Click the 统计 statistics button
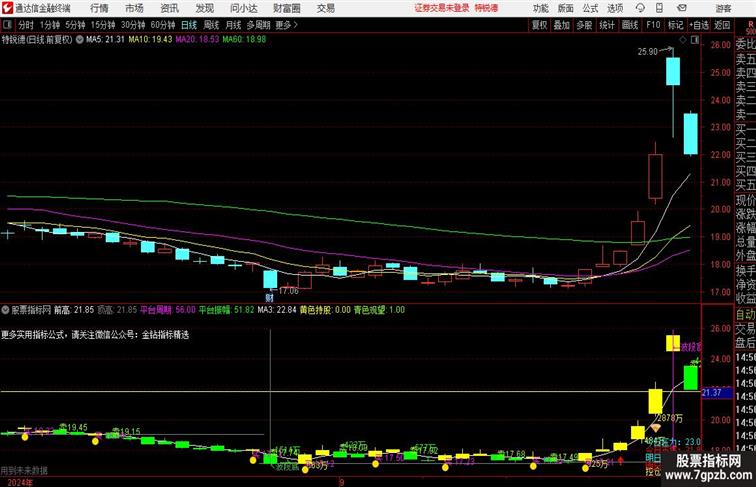756x487 pixels. 607,25
